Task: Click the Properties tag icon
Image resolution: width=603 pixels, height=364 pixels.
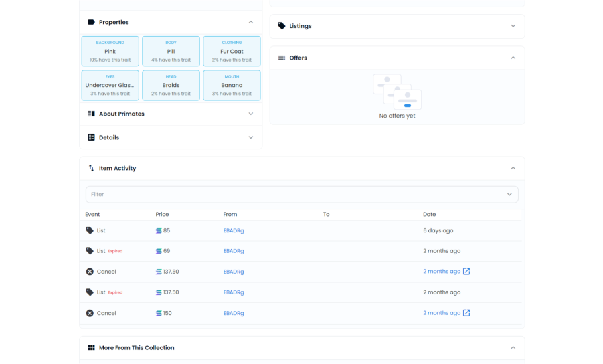Action: pyautogui.click(x=91, y=22)
